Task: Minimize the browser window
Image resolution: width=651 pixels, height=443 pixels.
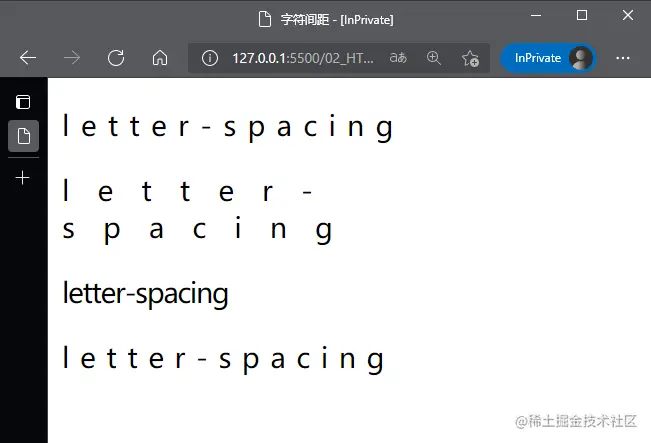Action: click(x=536, y=15)
